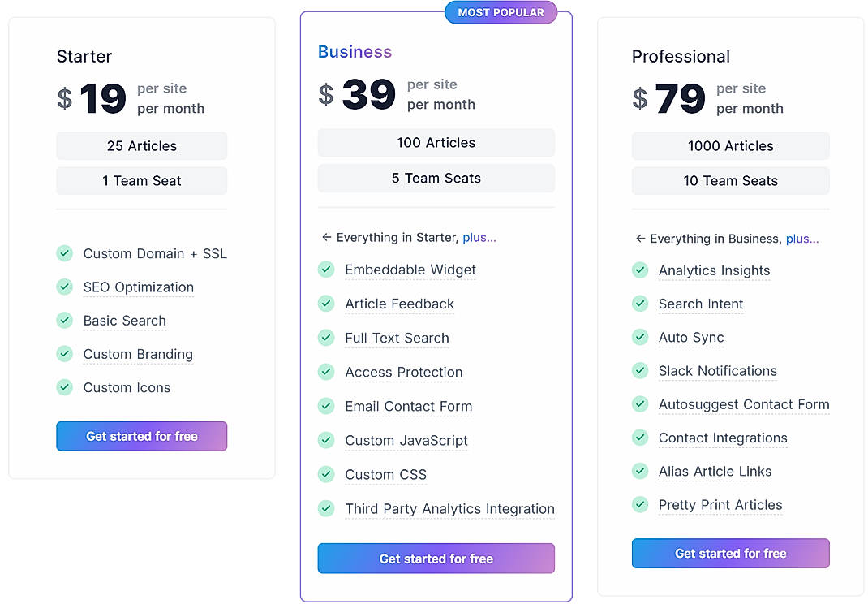
Task: Click the checkmark beside Embeddable Widget
Action: (326, 270)
